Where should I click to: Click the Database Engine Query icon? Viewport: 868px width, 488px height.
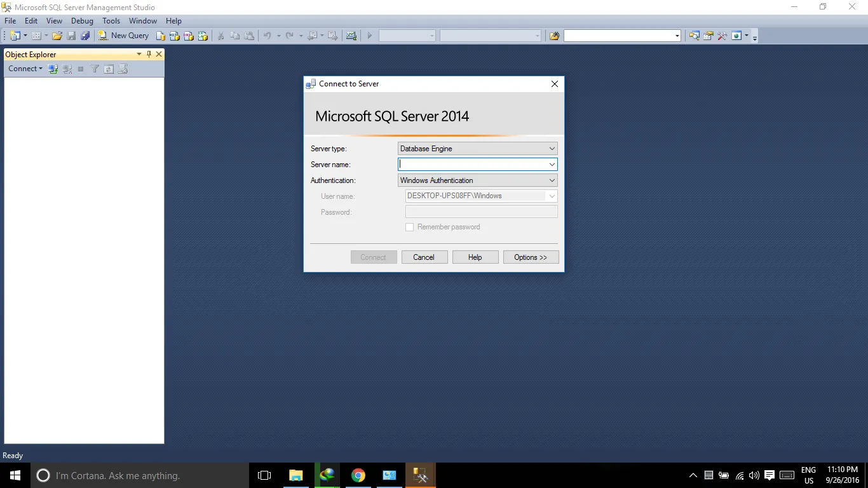tap(161, 36)
